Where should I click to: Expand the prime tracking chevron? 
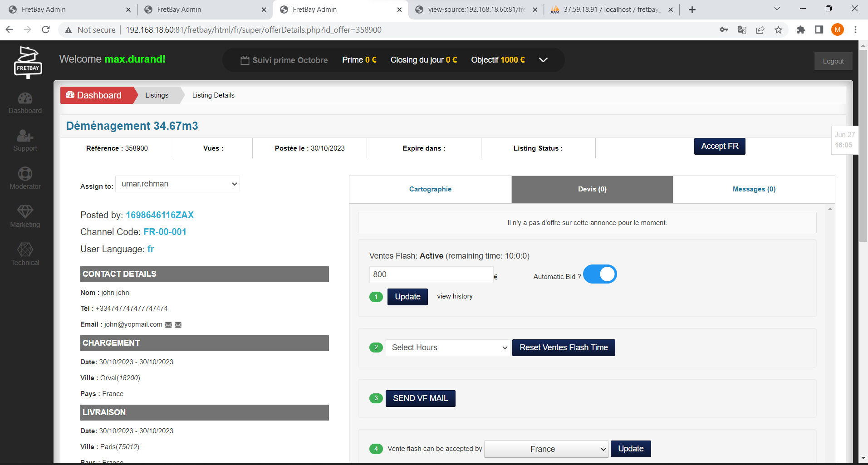543,60
